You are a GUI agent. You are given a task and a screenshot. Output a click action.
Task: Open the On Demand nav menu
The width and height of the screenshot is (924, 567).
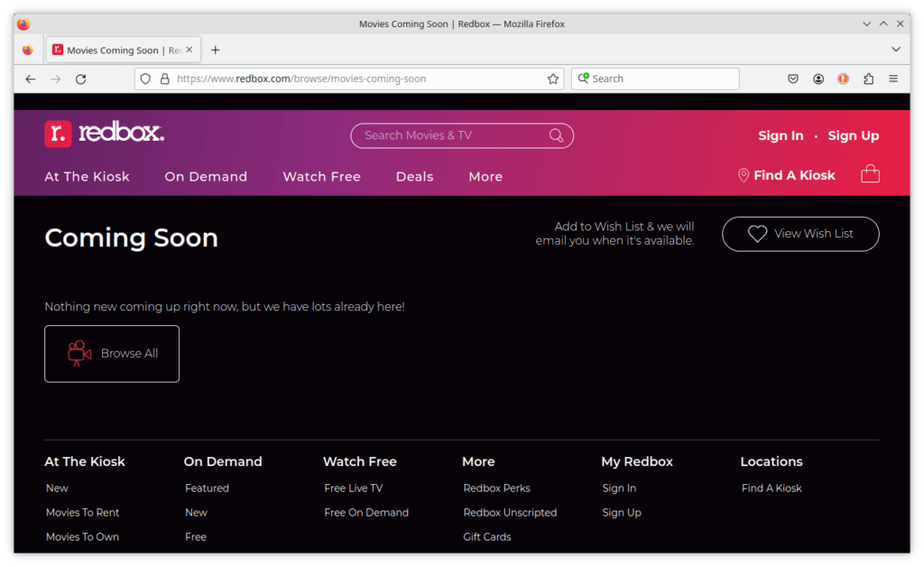[x=206, y=177]
